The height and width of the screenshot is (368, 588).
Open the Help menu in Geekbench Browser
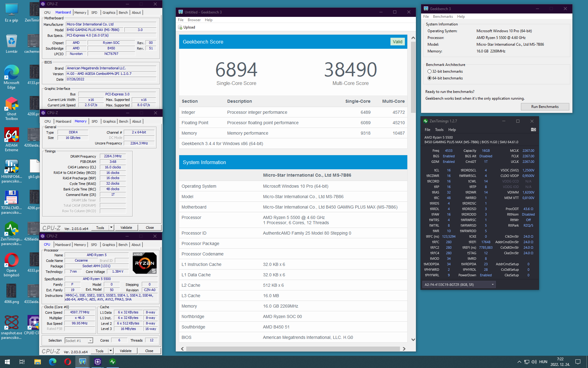[209, 20]
